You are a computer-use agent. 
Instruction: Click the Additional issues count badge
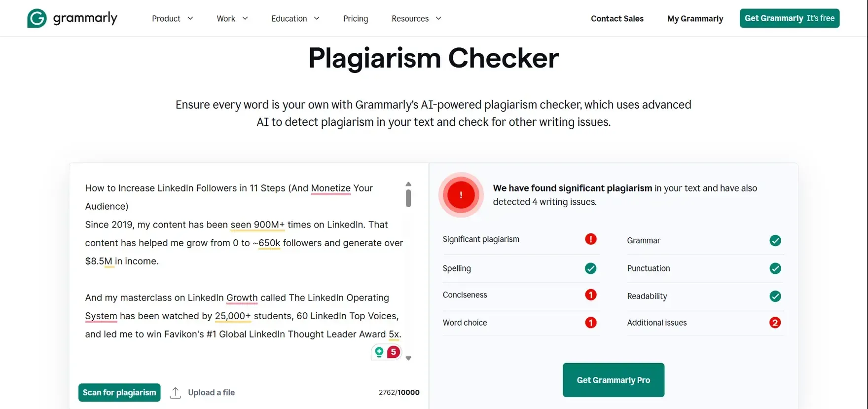[x=775, y=323]
